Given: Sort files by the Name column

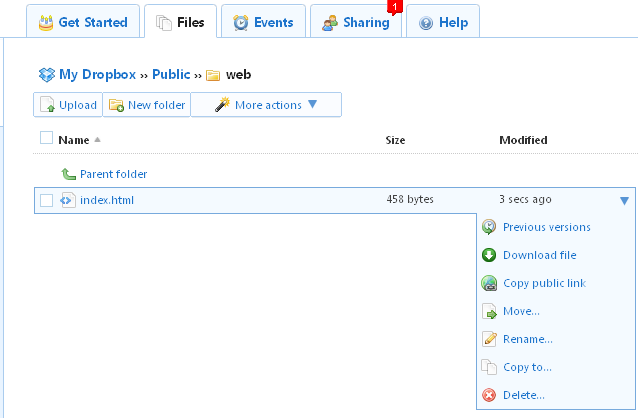Looking at the screenshot, I should (x=74, y=140).
